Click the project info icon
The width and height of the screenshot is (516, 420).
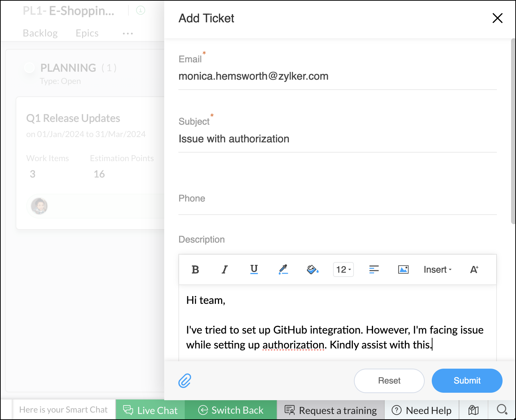(141, 10)
